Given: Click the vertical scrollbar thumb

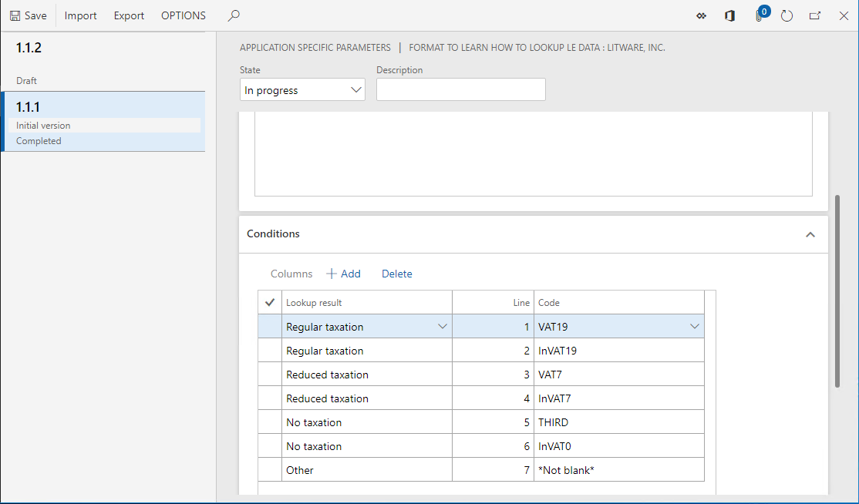Looking at the screenshot, I should [837, 291].
